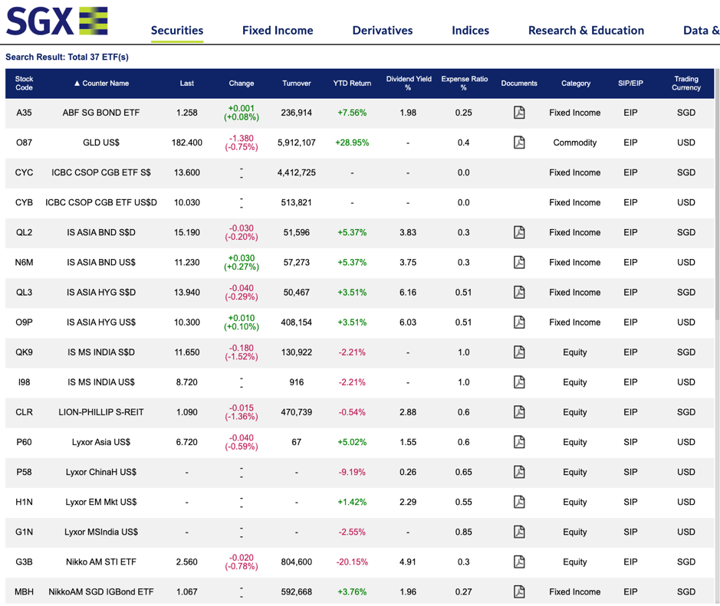Screen dimensions: 720x606
Task: Click stock code MBH
Action: click(x=24, y=592)
